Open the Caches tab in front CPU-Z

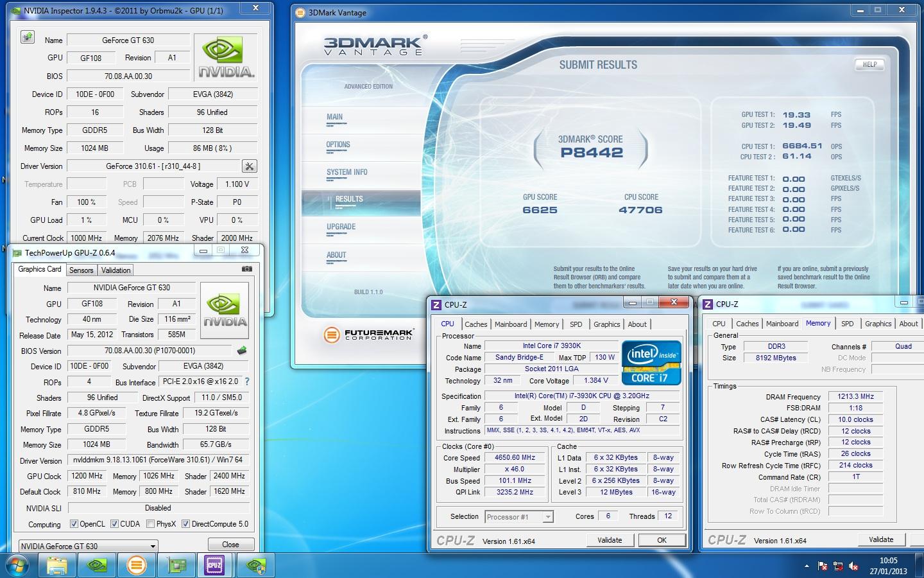[476, 324]
